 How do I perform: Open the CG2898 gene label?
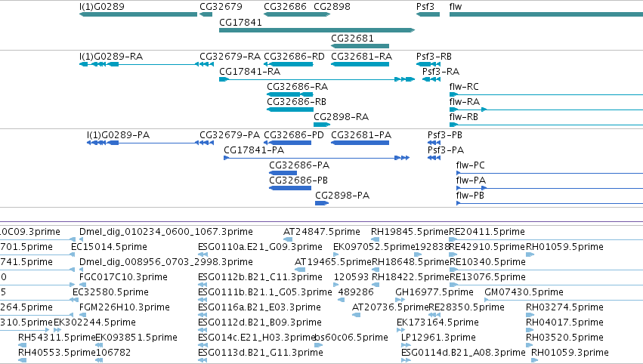(332, 7)
